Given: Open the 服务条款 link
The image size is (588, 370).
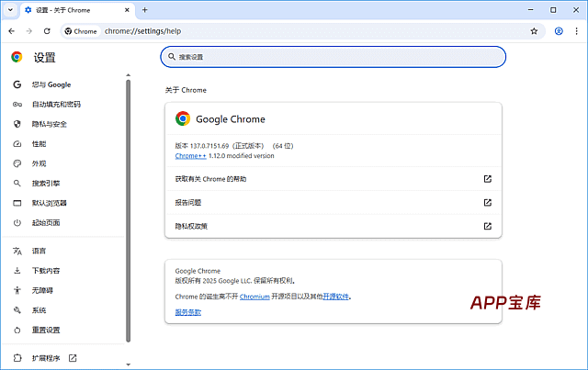Looking at the screenshot, I should (x=187, y=312).
